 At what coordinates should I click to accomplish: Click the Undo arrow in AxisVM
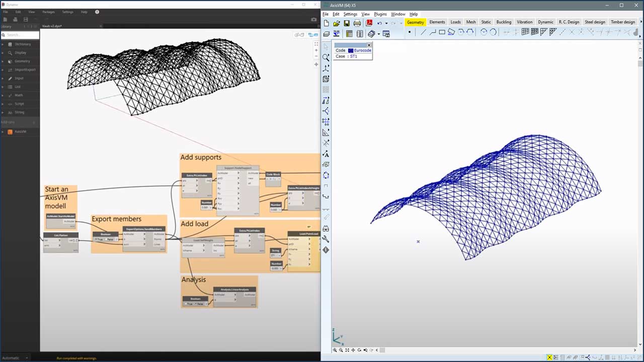[x=380, y=23]
